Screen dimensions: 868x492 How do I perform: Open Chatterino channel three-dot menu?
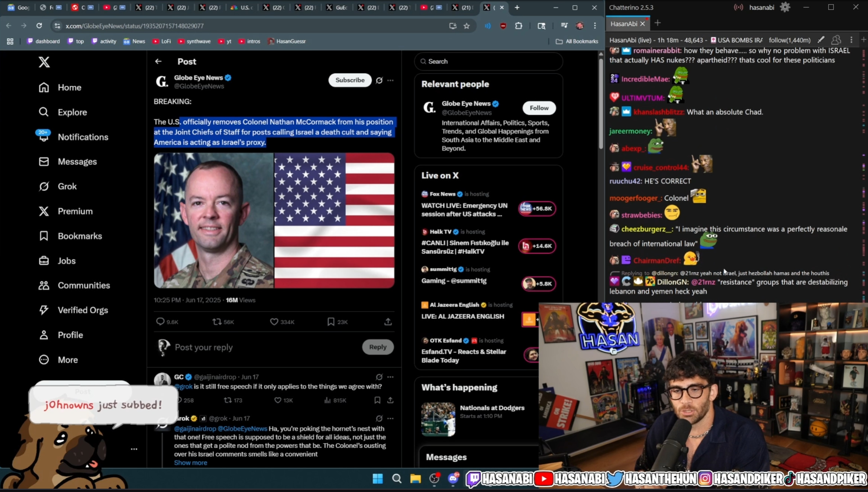(x=851, y=40)
